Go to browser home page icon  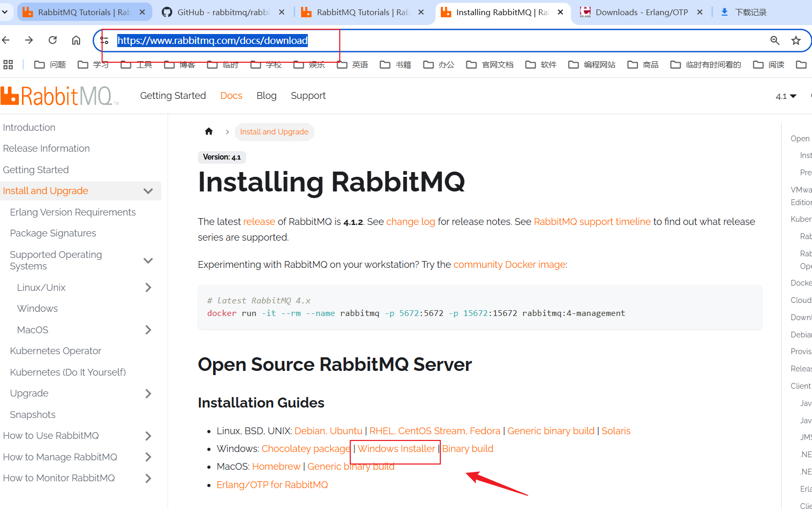coord(76,40)
